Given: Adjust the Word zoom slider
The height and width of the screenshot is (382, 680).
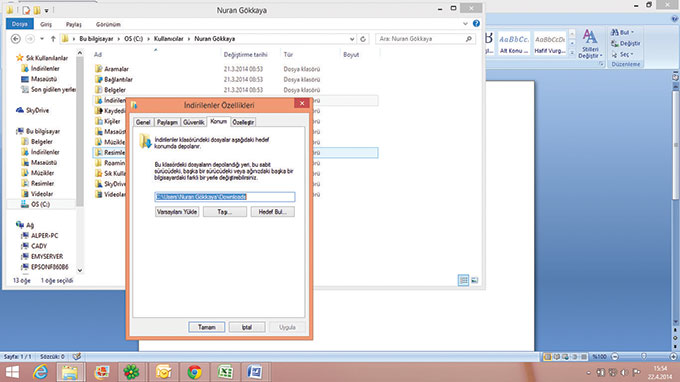Looking at the screenshot, I should pos(644,356).
